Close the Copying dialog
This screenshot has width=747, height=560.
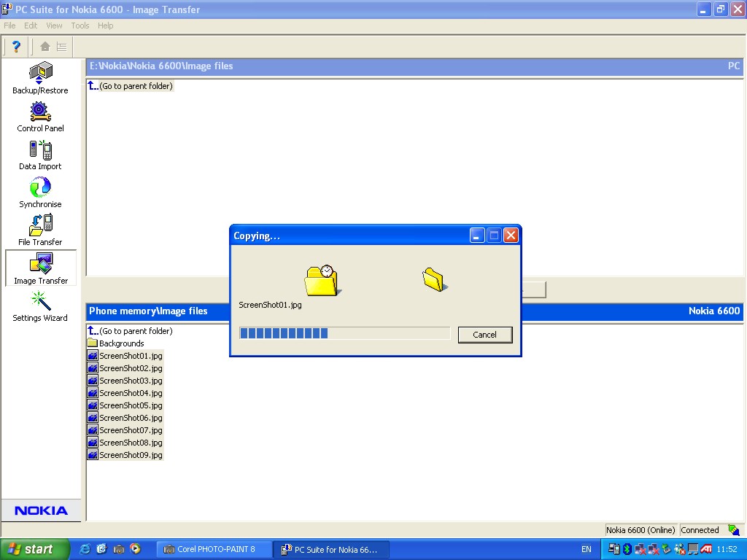511,236
